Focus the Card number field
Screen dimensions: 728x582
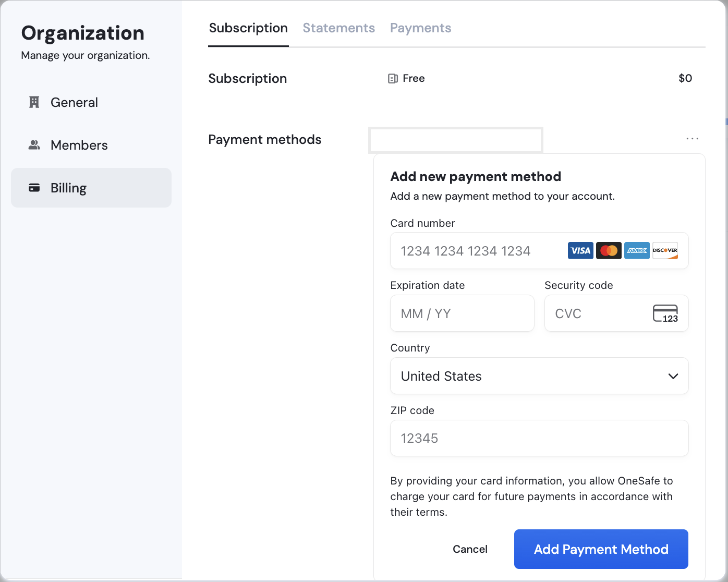539,251
